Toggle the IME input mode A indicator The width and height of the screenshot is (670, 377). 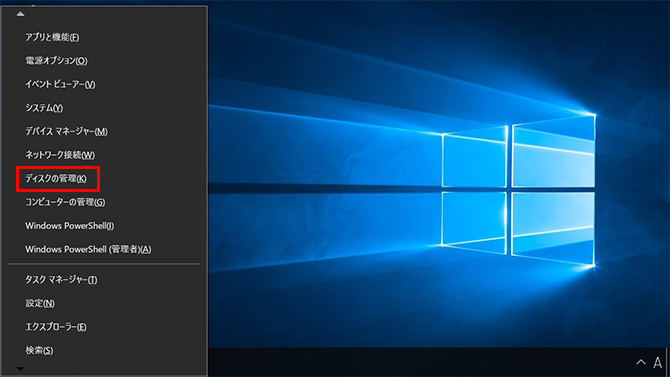click(x=657, y=362)
